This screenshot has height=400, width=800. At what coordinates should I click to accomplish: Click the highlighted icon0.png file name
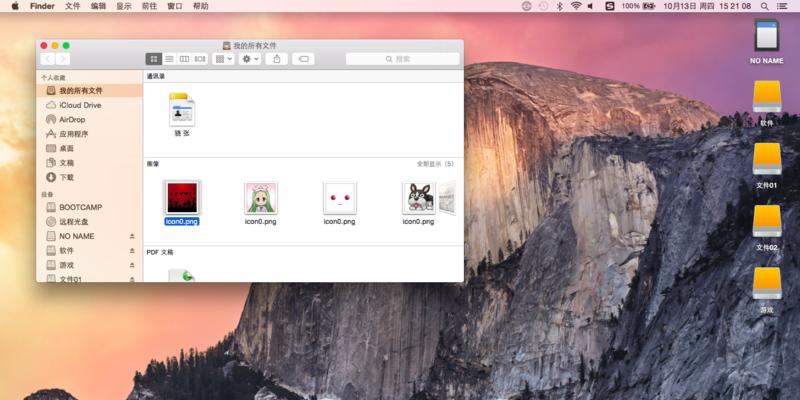182,221
